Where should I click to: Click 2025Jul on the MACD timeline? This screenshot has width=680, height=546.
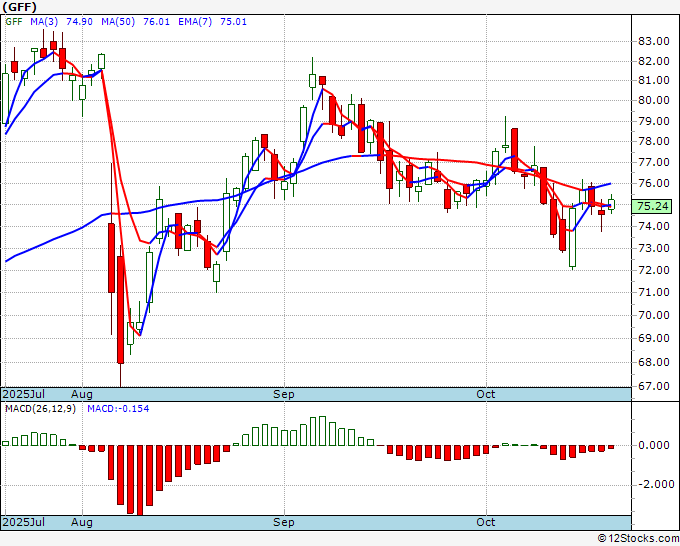(23, 522)
